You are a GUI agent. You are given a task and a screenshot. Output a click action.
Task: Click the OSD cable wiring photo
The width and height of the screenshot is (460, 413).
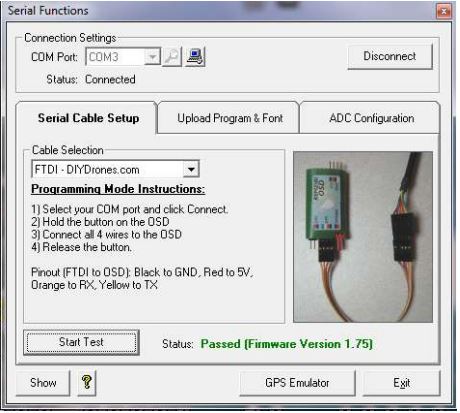pyautogui.click(x=363, y=237)
